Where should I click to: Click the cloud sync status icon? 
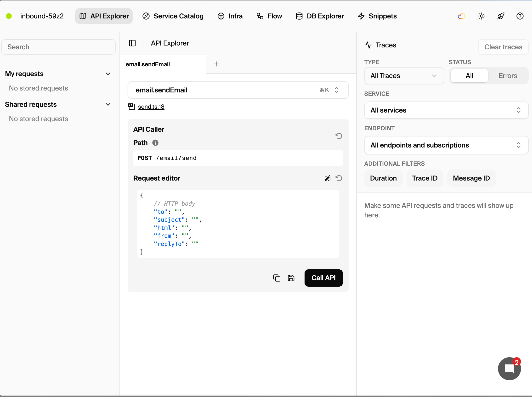tap(461, 16)
